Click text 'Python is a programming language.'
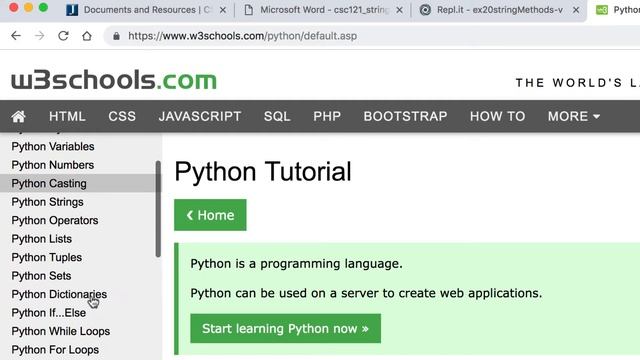Image resolution: width=640 pixels, height=360 pixels. [x=296, y=264]
